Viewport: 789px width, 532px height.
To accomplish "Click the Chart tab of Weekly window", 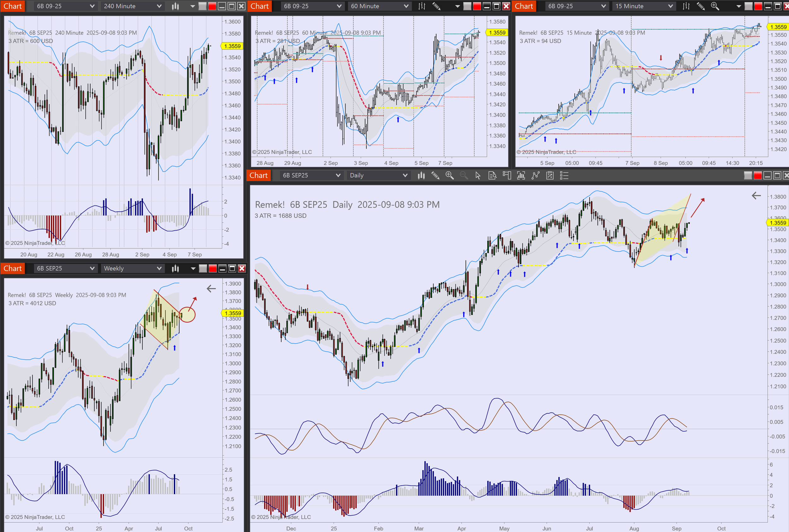I will tap(13, 269).
